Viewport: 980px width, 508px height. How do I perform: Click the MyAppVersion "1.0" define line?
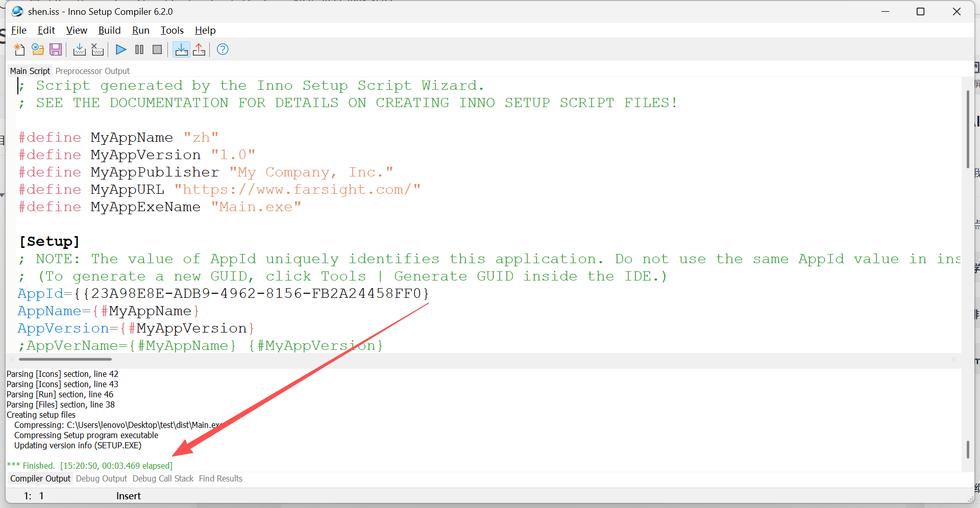[137, 155]
